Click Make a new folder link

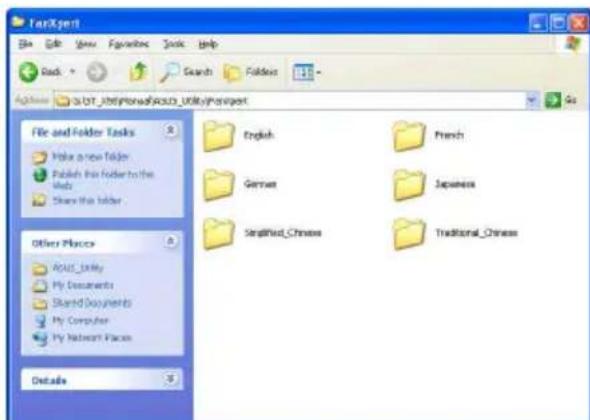tap(91, 157)
